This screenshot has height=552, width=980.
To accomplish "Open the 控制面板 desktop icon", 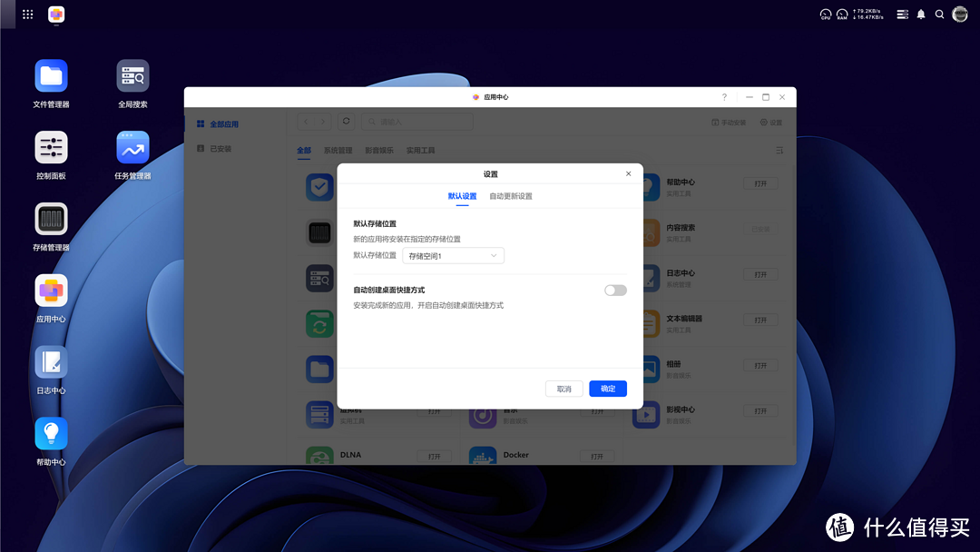I will 51,148.
